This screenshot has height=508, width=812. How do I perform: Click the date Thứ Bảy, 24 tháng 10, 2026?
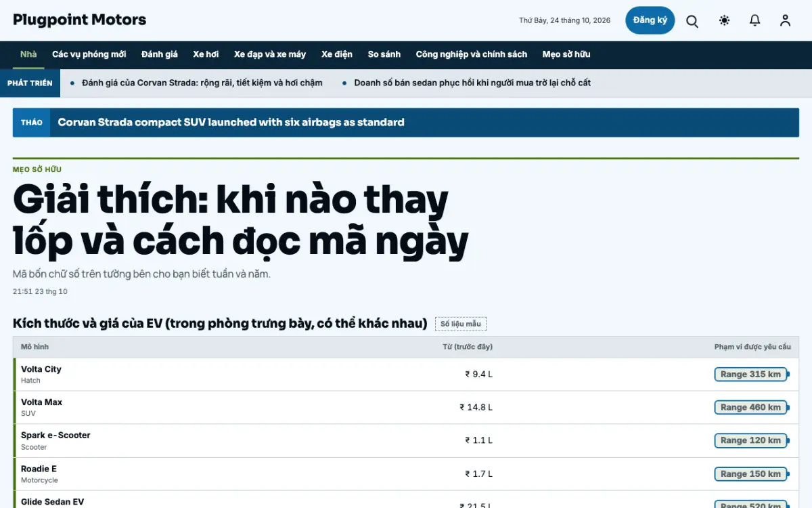tap(565, 21)
